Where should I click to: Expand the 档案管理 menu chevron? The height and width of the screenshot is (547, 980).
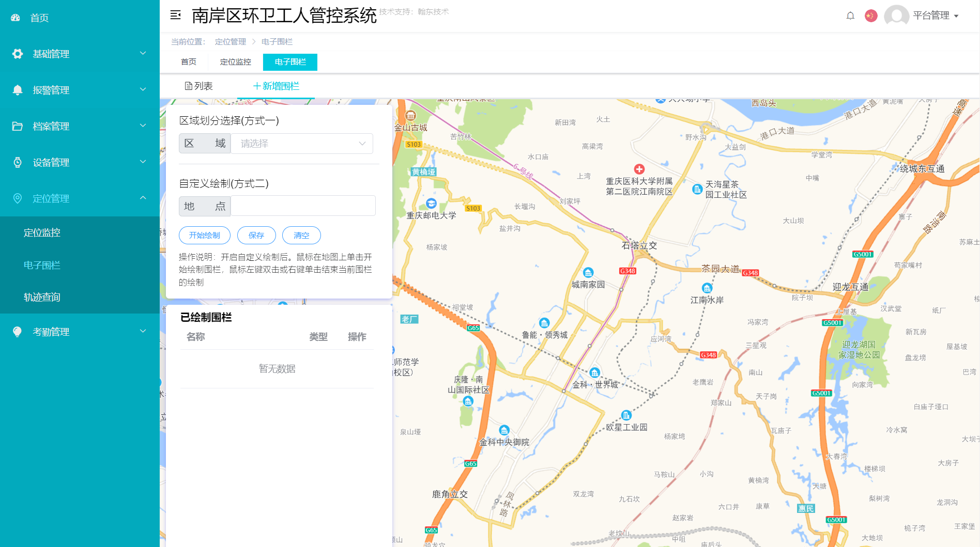click(143, 126)
